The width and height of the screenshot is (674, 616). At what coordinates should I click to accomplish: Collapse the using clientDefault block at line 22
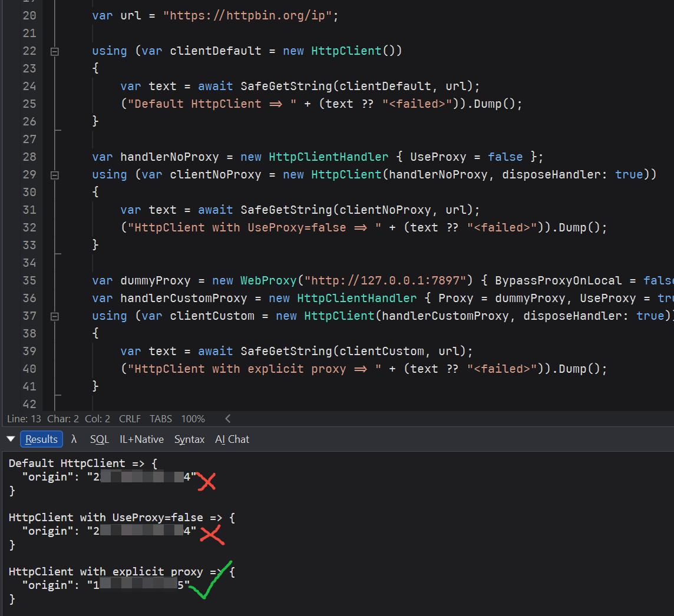tap(55, 52)
